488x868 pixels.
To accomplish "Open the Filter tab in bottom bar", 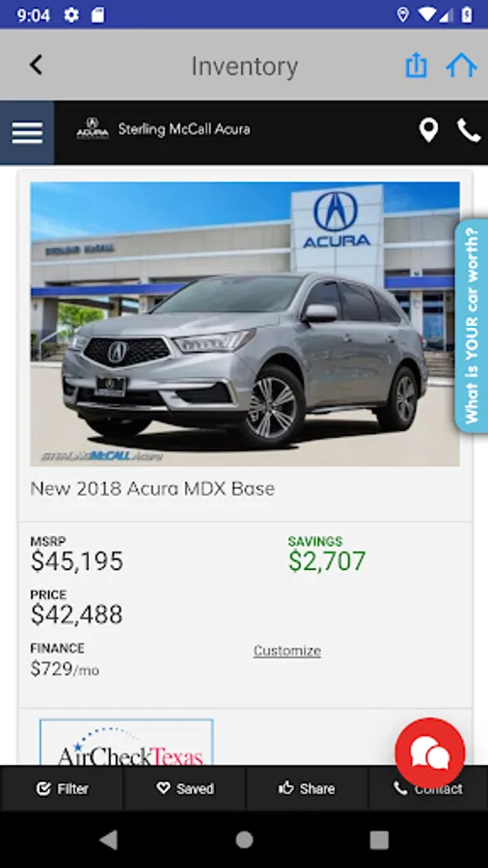I will 62,788.
